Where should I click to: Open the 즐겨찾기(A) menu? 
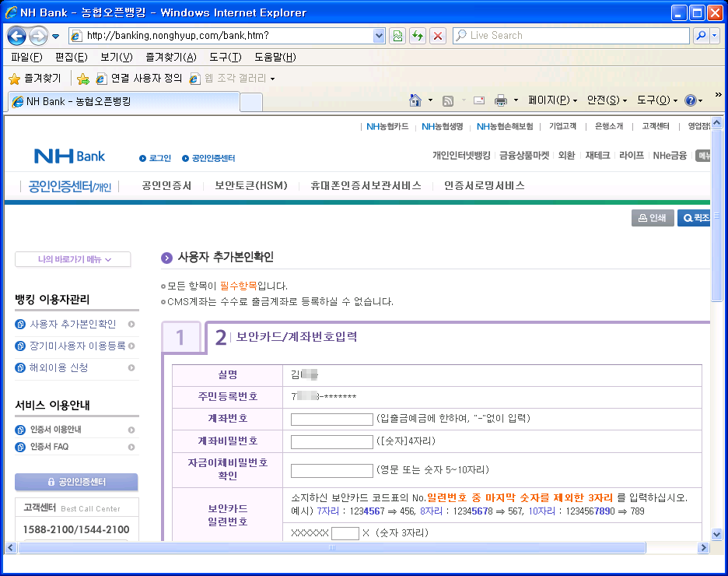[171, 57]
